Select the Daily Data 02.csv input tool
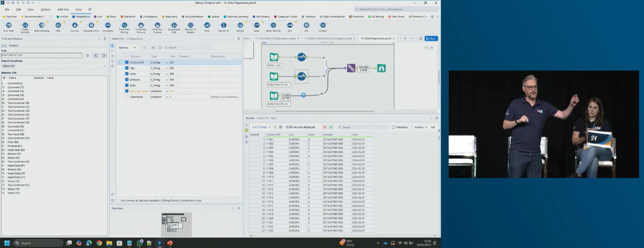This screenshot has height=248, width=644. point(274,95)
